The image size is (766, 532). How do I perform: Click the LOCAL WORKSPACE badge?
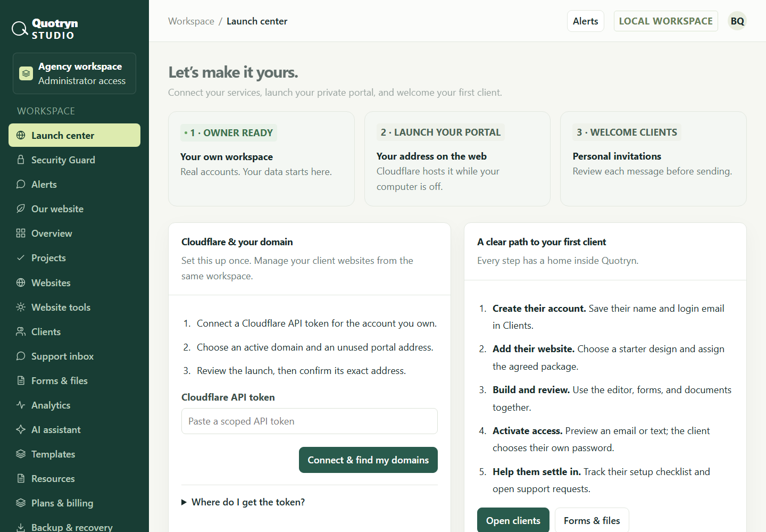click(x=666, y=21)
